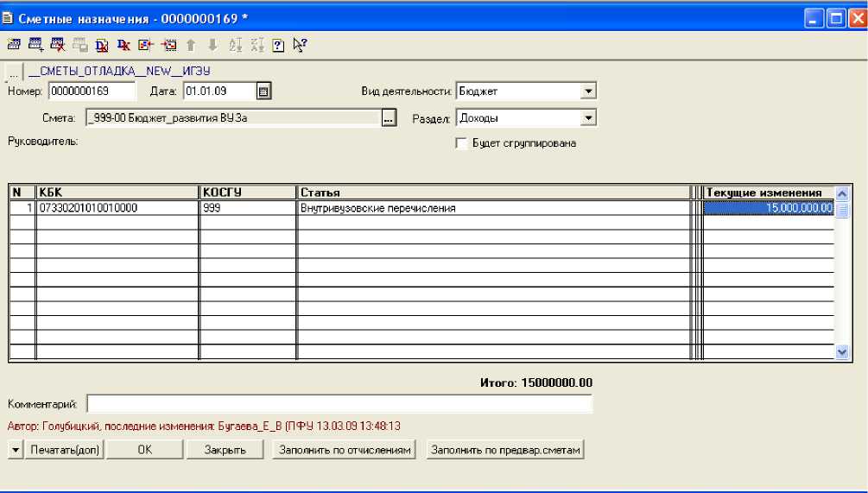Click the move row down arrow icon

[212, 45]
